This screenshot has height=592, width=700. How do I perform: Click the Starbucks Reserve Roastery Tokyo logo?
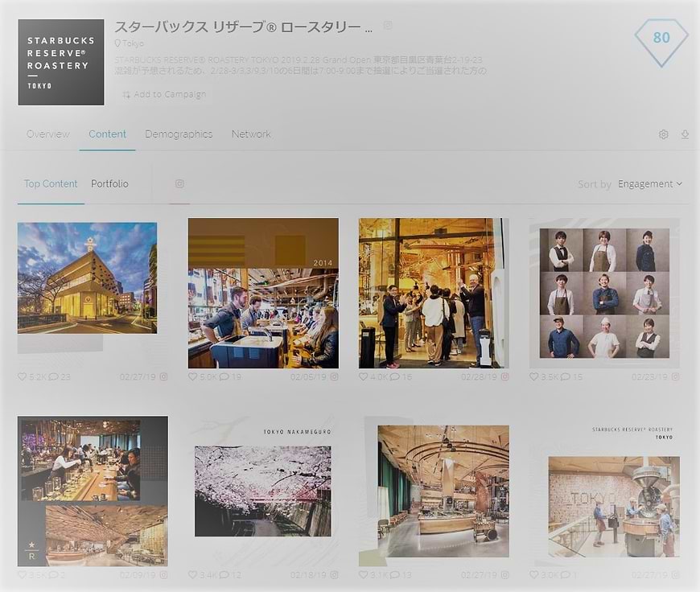(x=61, y=62)
